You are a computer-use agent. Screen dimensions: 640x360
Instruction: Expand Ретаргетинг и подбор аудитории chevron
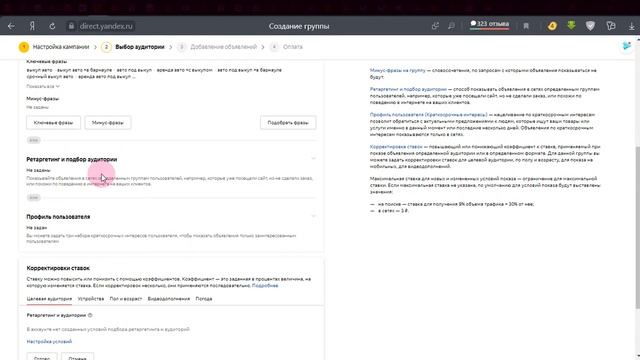(313, 159)
